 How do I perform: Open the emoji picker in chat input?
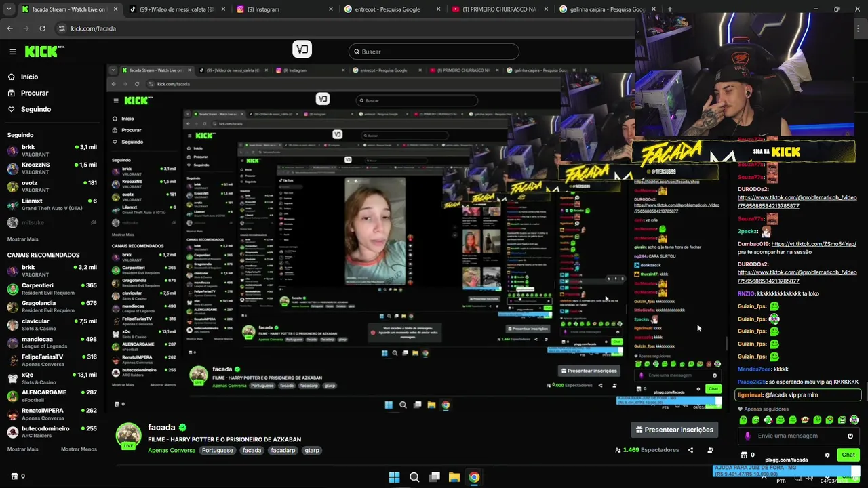(850, 436)
